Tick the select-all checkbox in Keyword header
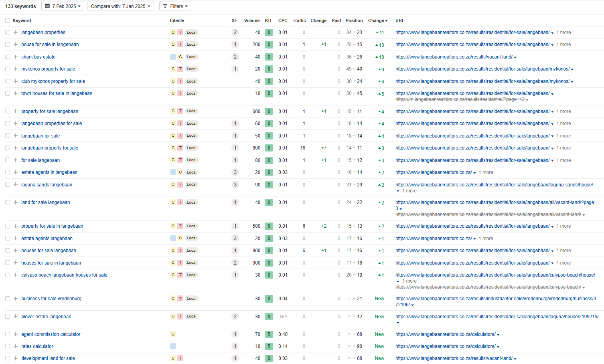Screen dimensions: 604x364 (x=8, y=20)
